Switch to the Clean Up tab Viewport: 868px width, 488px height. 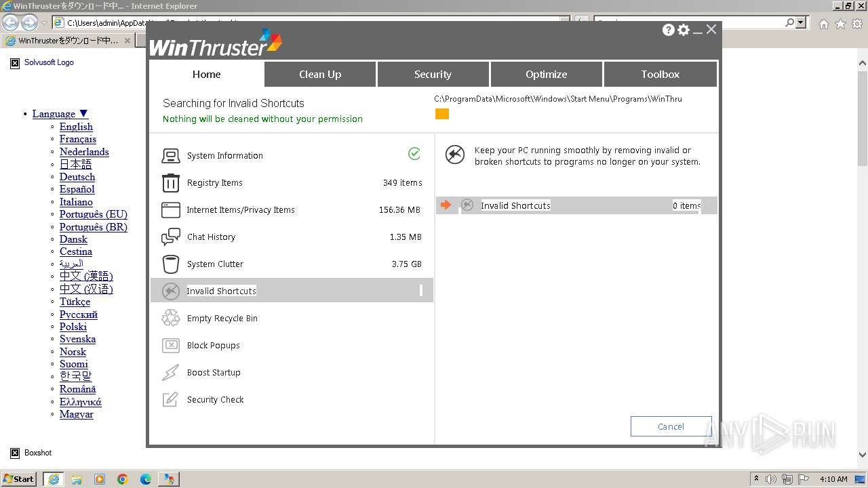320,75
